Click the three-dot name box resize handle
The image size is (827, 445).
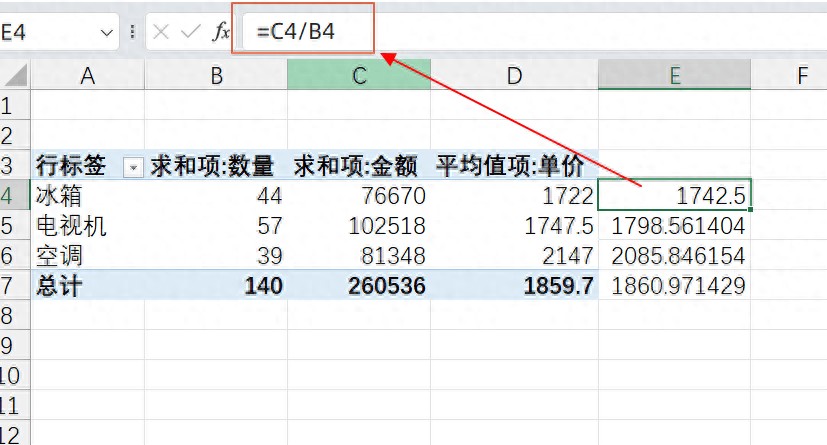pyautogui.click(x=133, y=32)
